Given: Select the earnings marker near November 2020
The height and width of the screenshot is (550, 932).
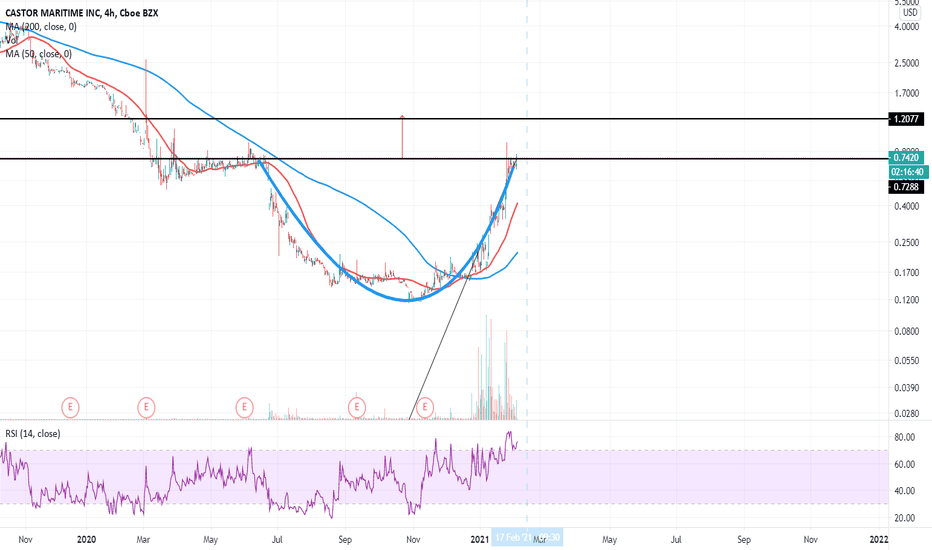Looking at the screenshot, I should click(x=425, y=408).
